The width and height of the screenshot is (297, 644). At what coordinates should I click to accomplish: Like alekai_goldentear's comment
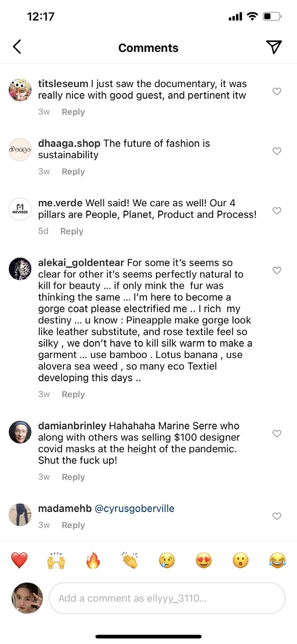point(277,270)
